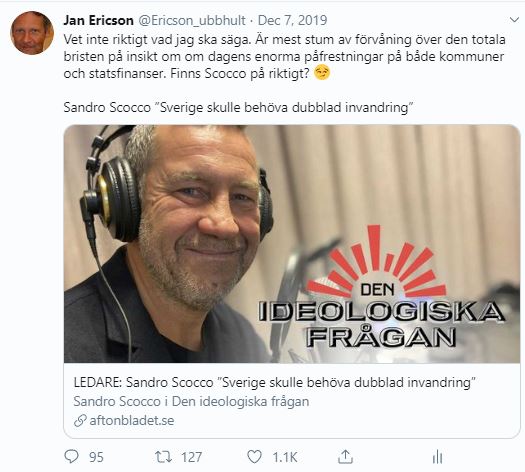Viewport: 525px width, 472px height.
Task: View tweet analytics bar chart icon
Action: click(437, 457)
